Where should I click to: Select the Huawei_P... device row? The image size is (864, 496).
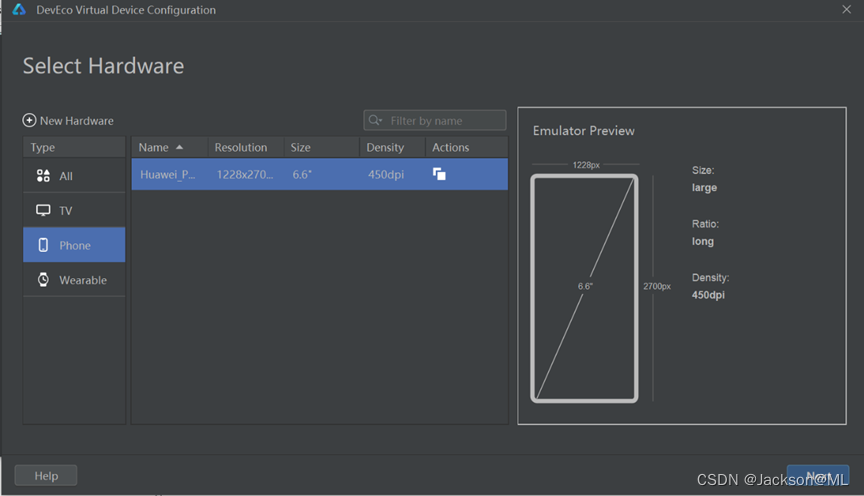pos(320,174)
